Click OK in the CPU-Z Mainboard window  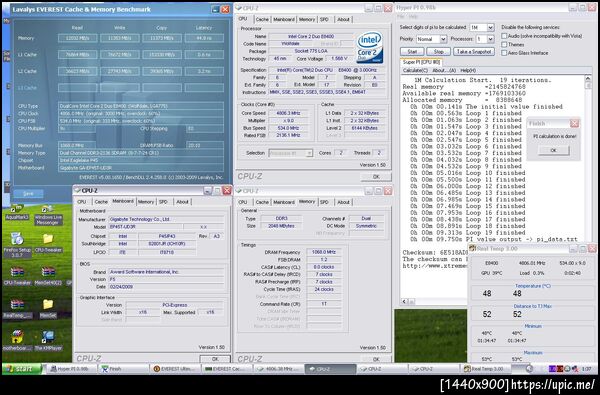click(215, 359)
